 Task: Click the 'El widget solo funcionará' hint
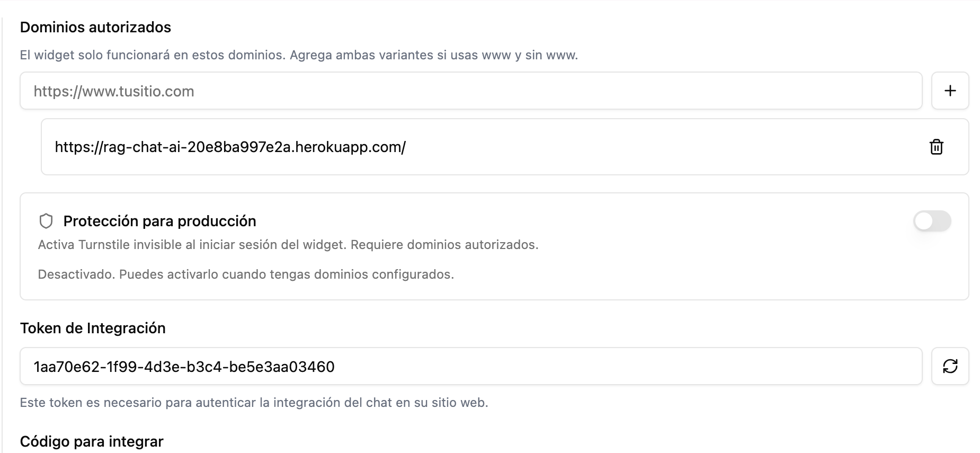coord(299,55)
